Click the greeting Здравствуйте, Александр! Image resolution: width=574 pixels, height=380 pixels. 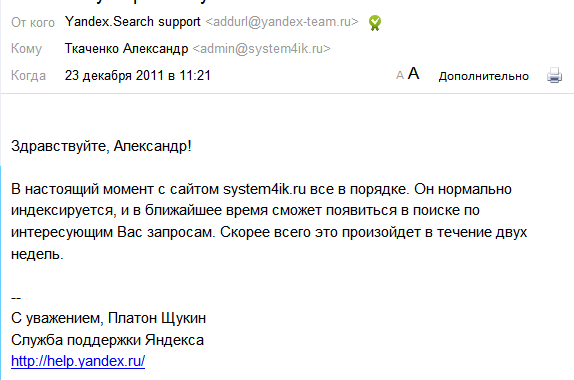101,146
